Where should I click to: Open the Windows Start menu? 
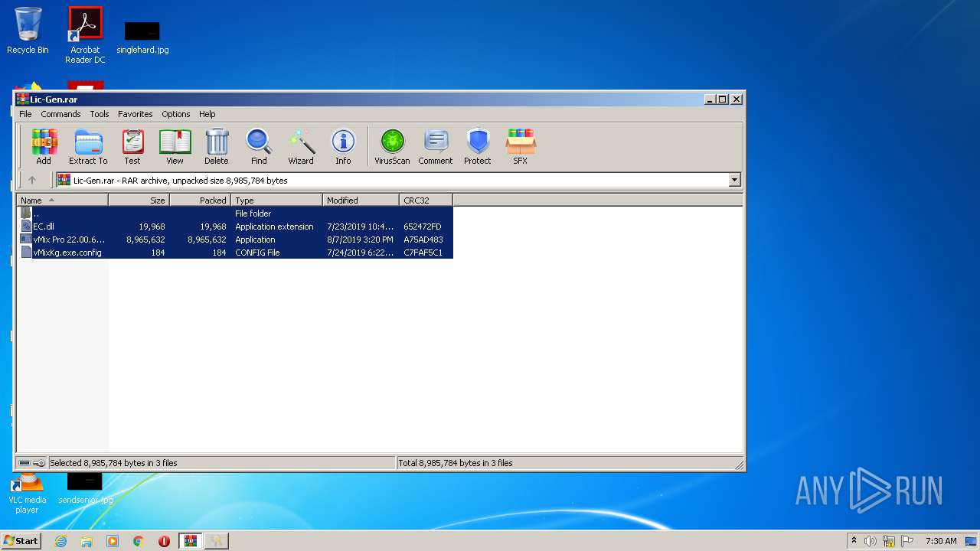click(x=21, y=540)
